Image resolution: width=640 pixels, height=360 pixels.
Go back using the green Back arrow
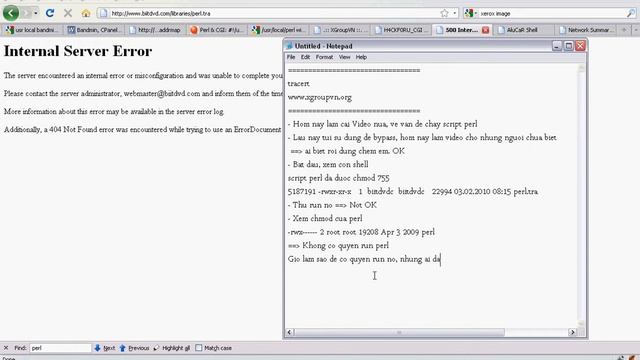click(x=11, y=13)
